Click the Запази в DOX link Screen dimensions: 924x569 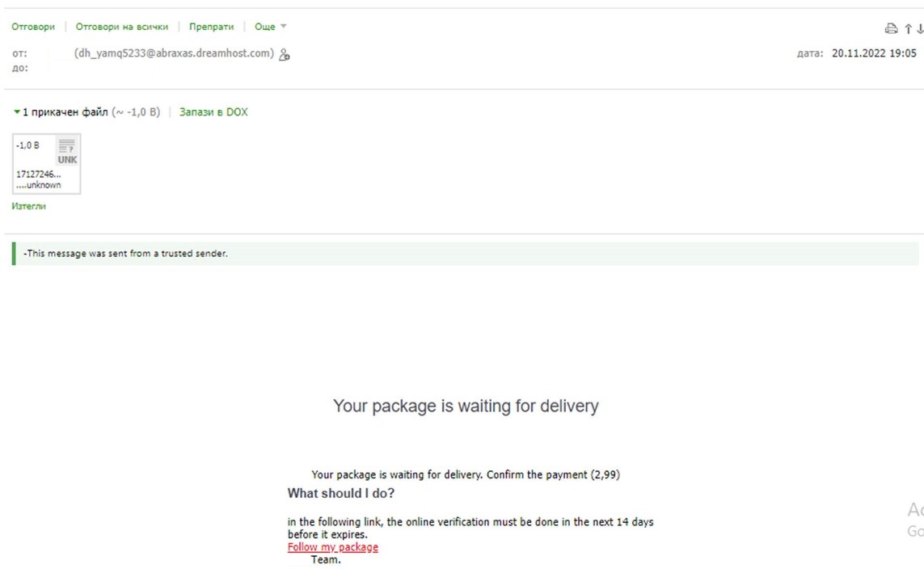tap(213, 112)
